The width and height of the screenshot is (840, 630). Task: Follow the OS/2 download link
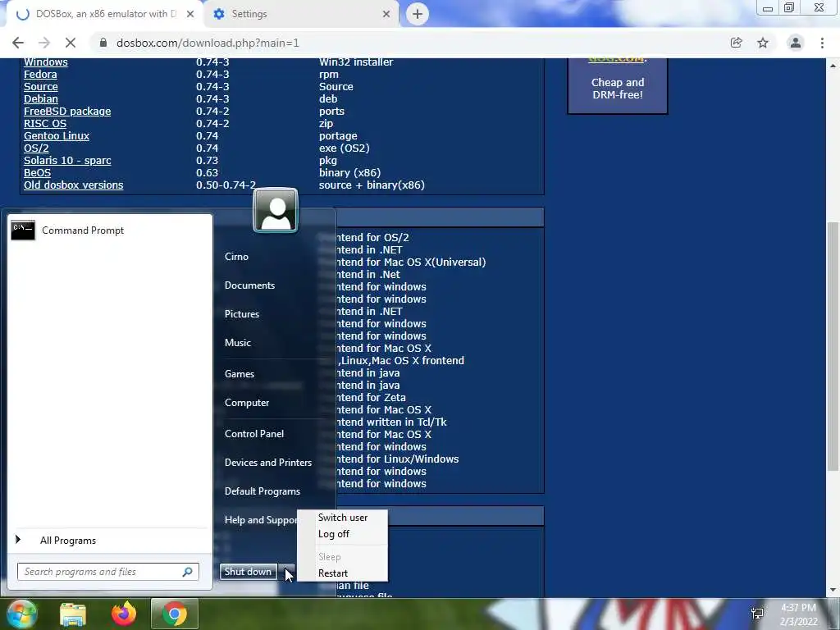(36, 148)
